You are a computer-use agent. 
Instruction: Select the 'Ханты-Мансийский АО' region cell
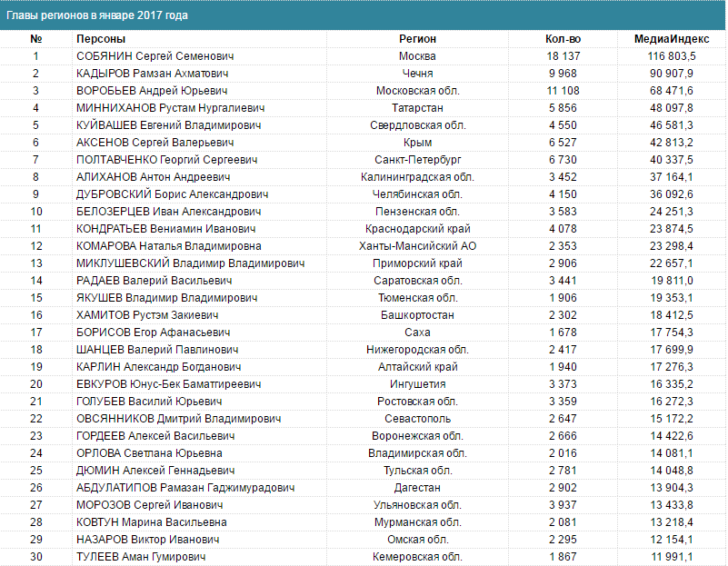click(417, 246)
